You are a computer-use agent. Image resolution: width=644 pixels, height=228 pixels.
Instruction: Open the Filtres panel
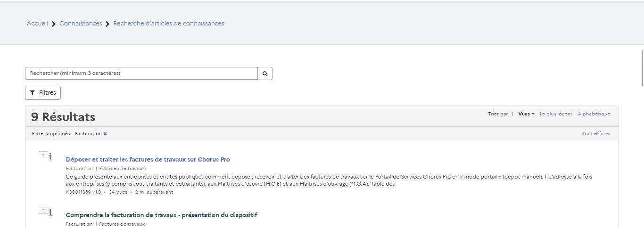[43, 93]
